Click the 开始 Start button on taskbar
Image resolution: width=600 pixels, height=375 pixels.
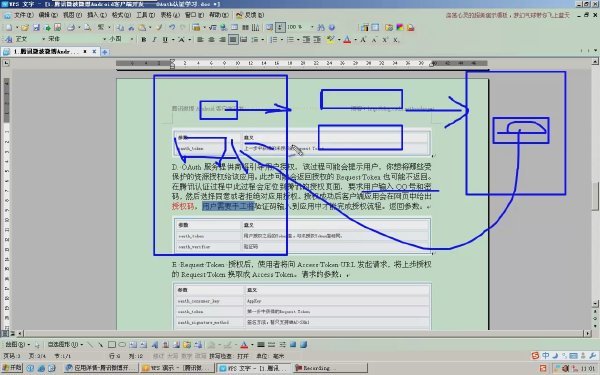point(11,368)
